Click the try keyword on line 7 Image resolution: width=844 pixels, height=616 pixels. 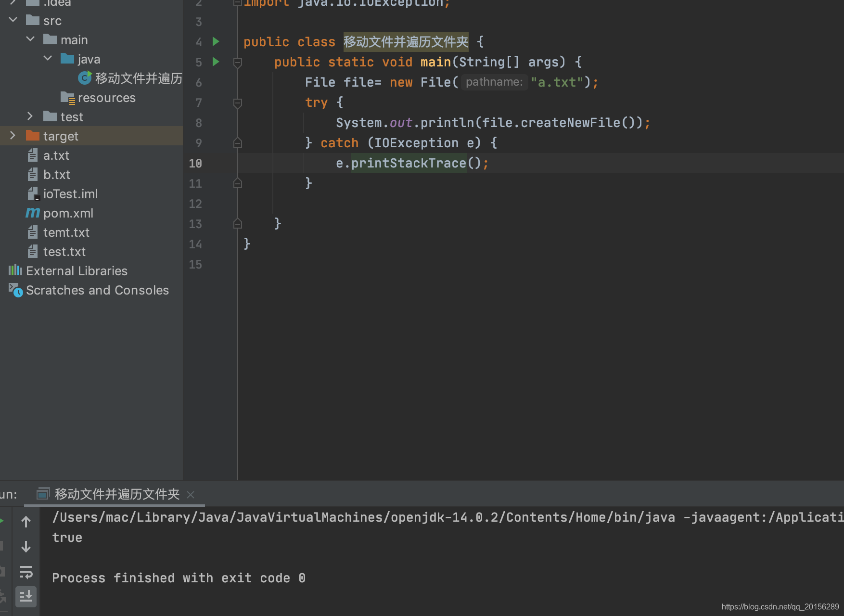(x=316, y=103)
